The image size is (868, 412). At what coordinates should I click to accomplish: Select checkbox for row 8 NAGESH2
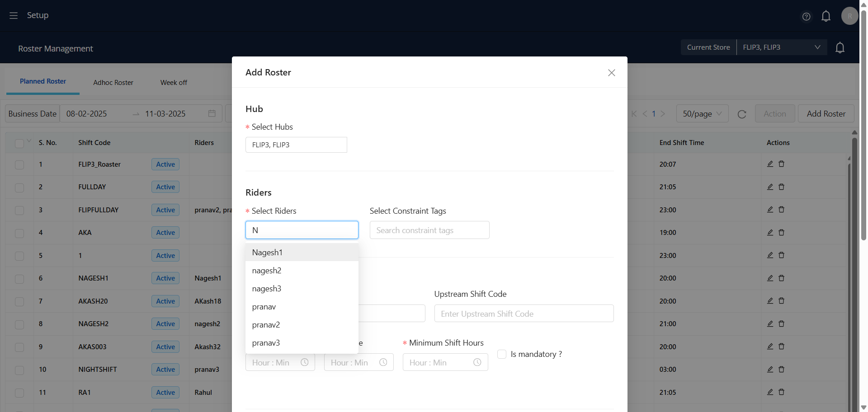[x=19, y=324]
